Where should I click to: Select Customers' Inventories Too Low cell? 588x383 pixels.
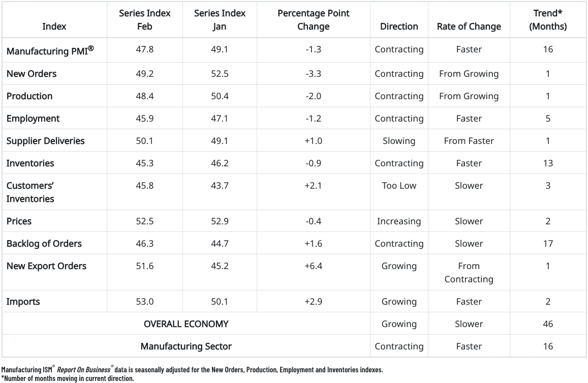(x=399, y=186)
